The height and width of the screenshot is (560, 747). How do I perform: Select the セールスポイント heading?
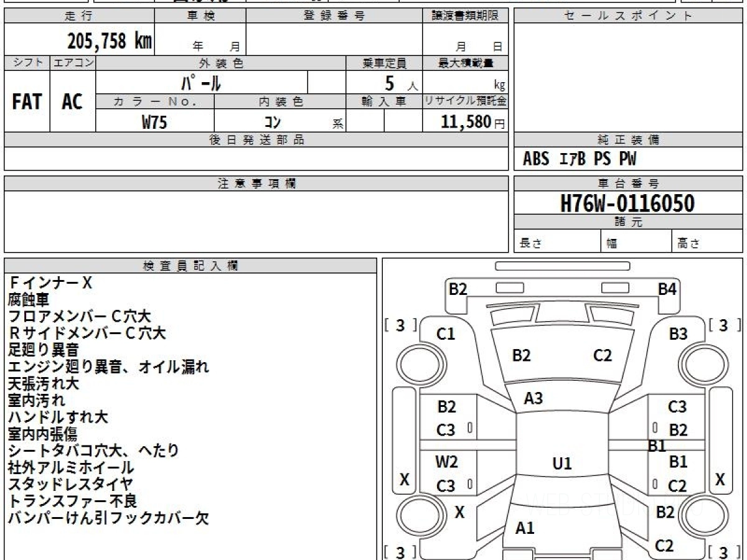click(628, 16)
